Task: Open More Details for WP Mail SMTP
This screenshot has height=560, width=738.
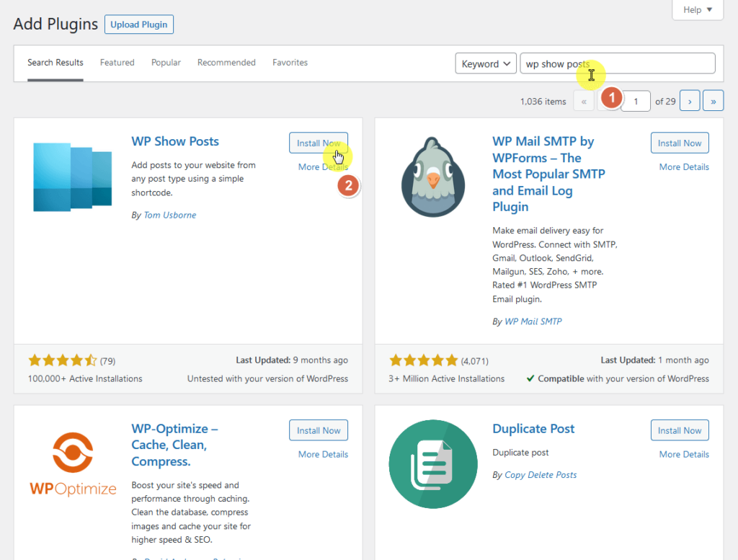Action: tap(684, 167)
